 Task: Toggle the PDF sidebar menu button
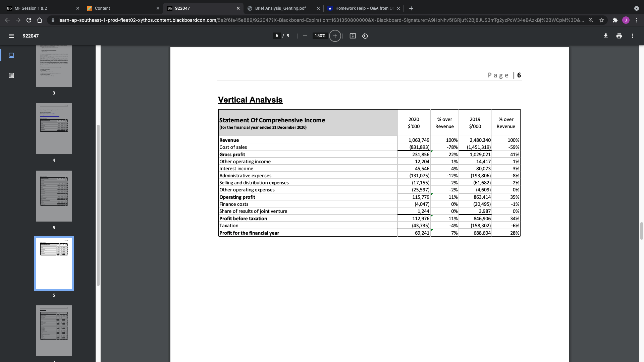[11, 36]
